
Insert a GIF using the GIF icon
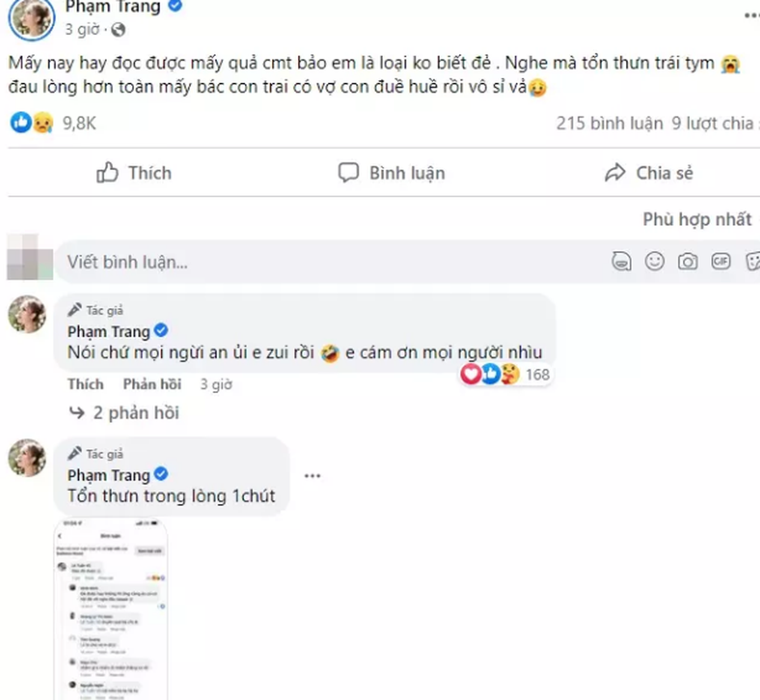pyautogui.click(x=721, y=262)
